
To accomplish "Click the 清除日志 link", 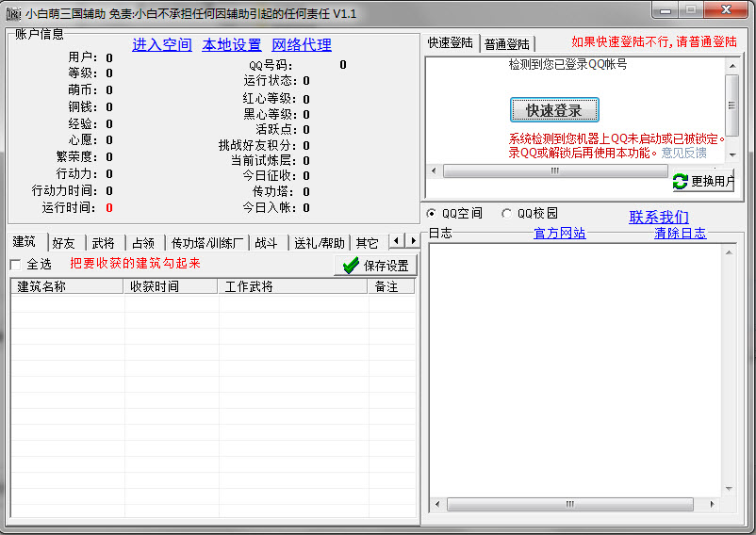I will 680,233.
